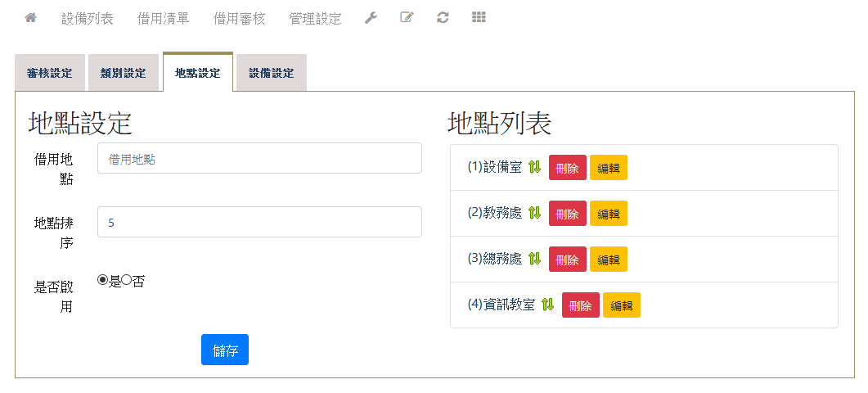The height and width of the screenshot is (393, 868).
Task: Delete the 總務處 location
Action: click(x=567, y=259)
